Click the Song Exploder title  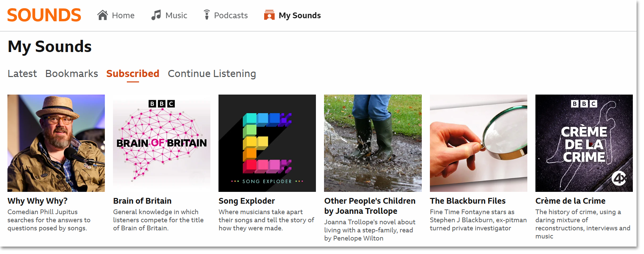point(247,201)
